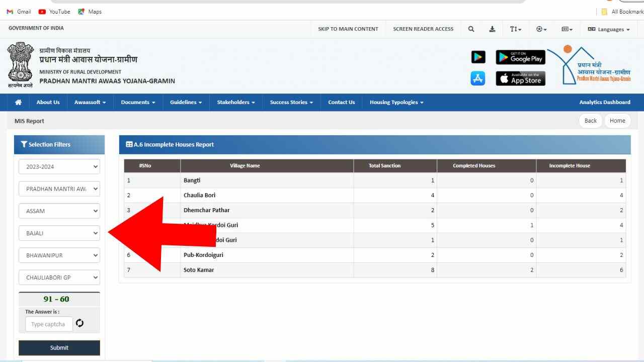The width and height of the screenshot is (644, 362).
Task: Click the Back button
Action: pyautogui.click(x=591, y=121)
